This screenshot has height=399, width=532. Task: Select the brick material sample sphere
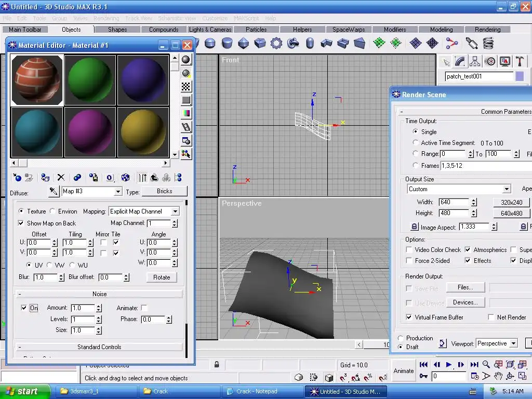(37, 80)
